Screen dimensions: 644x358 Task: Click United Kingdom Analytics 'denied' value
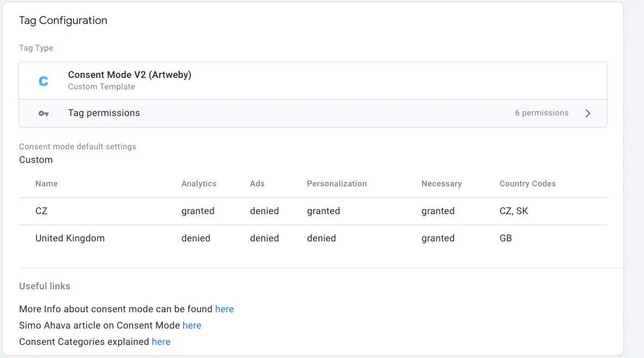point(196,238)
